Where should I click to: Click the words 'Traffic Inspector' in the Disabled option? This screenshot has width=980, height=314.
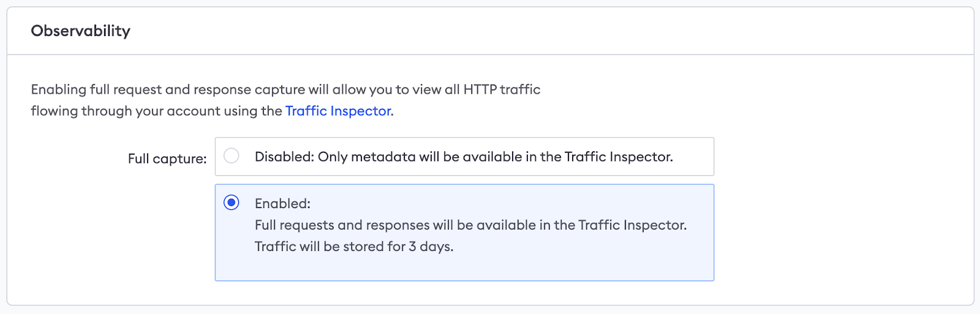click(617, 157)
